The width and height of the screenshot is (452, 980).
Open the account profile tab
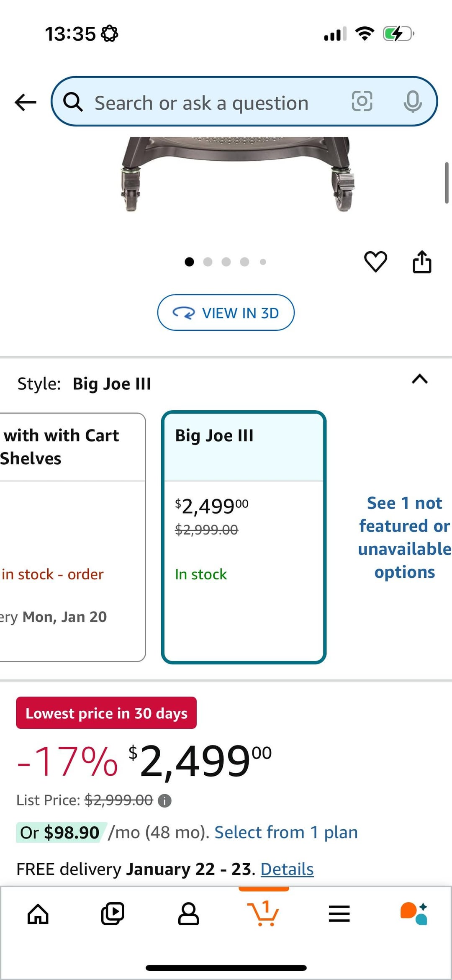(x=188, y=913)
